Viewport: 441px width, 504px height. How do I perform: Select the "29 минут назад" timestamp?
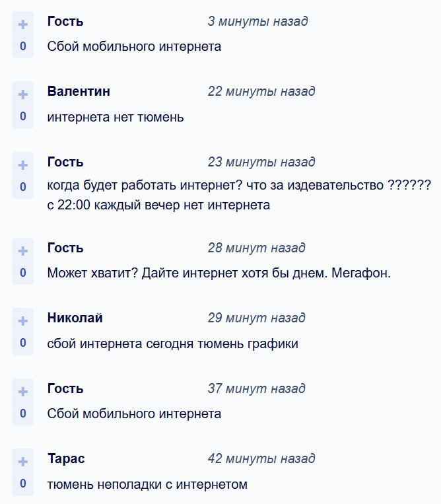[x=256, y=318]
